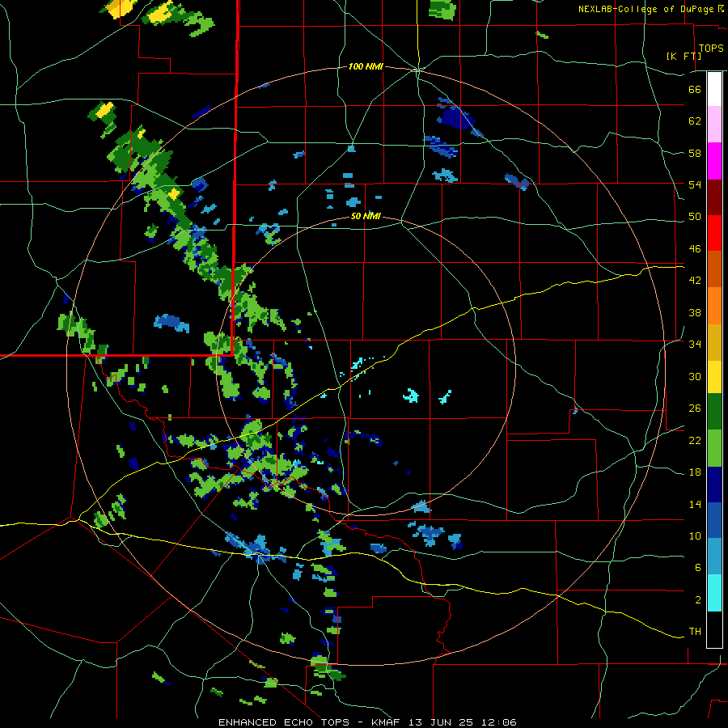Select the white legend color swatch

point(714,89)
